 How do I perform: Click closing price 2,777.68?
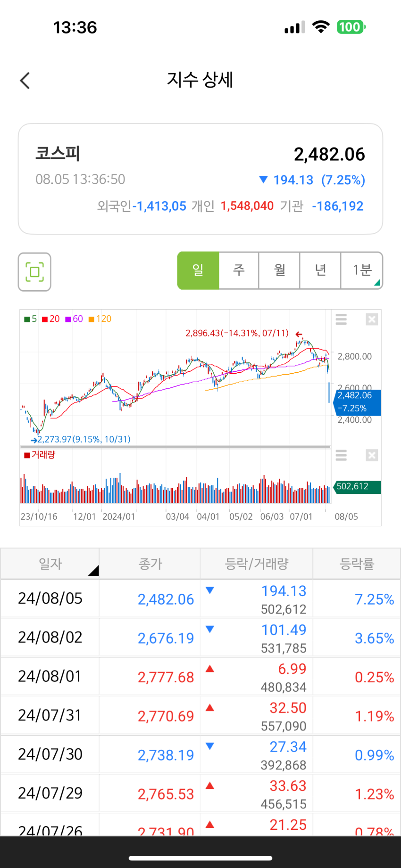point(166,678)
